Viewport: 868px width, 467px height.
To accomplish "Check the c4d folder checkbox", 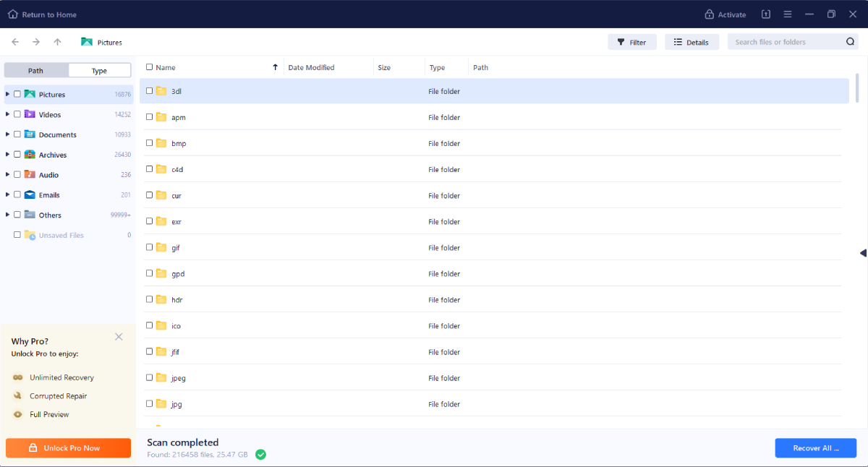I will [150, 169].
